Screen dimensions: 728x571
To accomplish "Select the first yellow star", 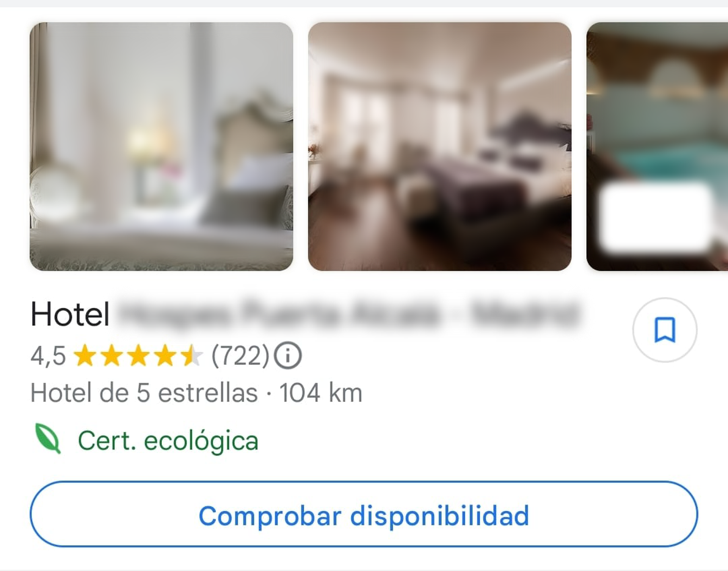I will click(85, 356).
